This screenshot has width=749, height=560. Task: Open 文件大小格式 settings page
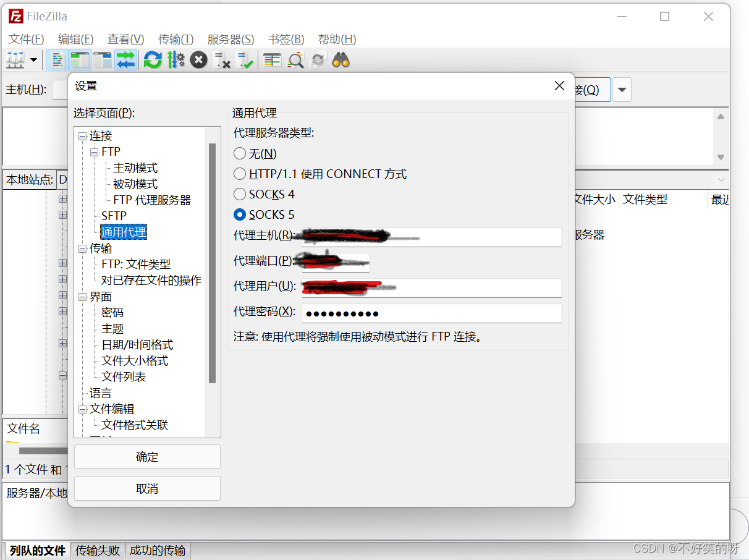pyautogui.click(x=135, y=361)
